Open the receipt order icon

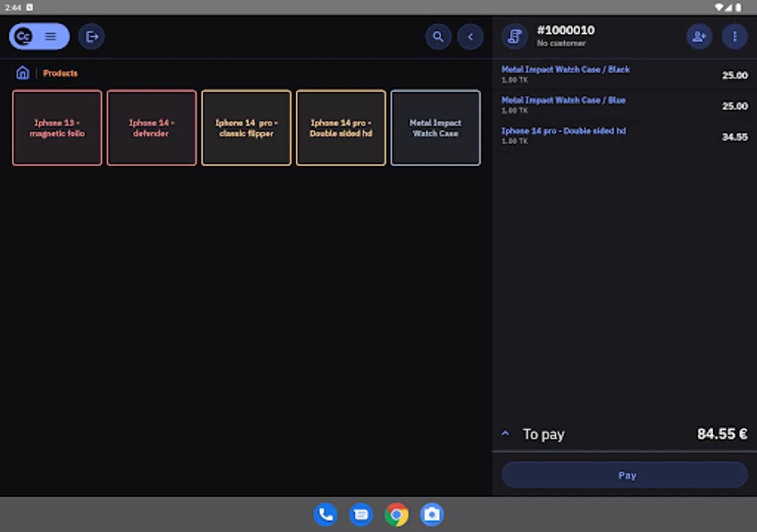pyautogui.click(x=515, y=37)
